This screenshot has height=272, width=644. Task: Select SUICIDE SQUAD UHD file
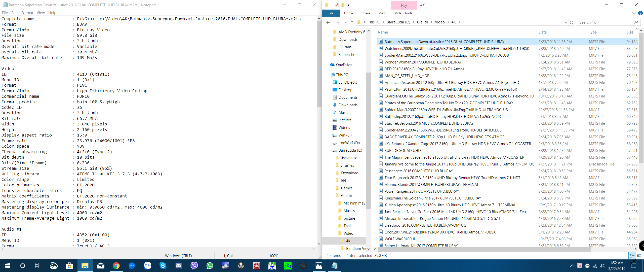click(403, 151)
